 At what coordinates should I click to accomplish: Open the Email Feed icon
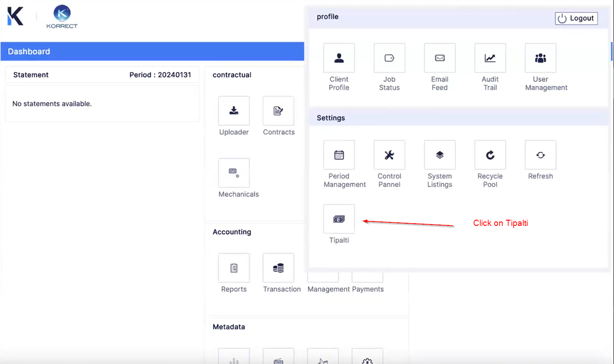point(439,58)
